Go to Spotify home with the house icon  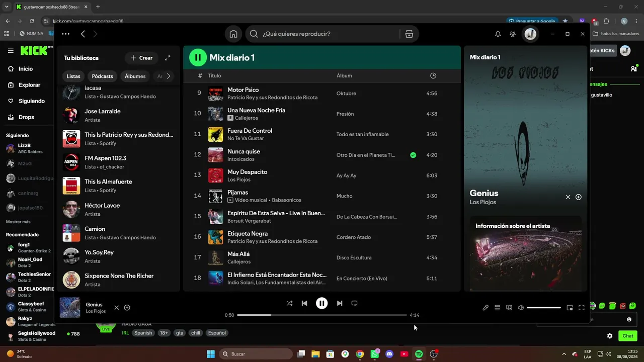(233, 34)
